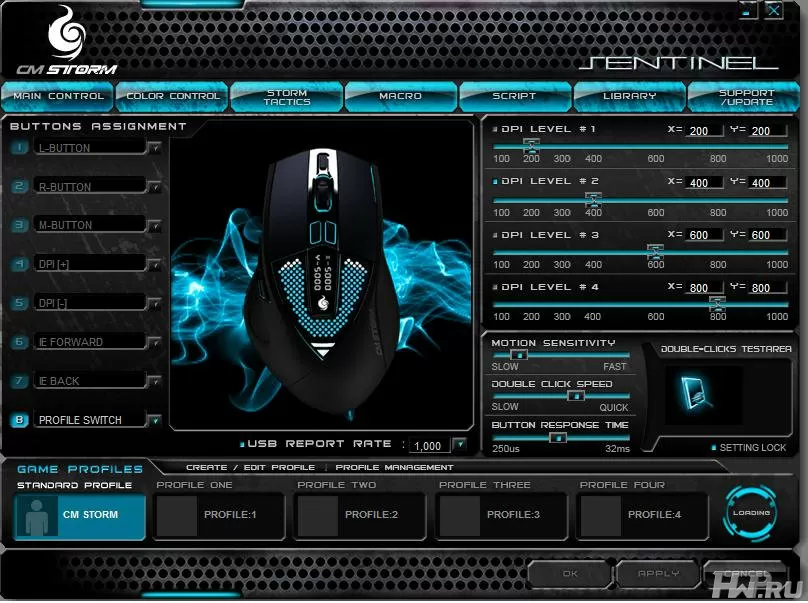Viewport: 808px width, 603px height.
Task: Expand the Profile Switch assignment dropdown
Action: coord(155,421)
